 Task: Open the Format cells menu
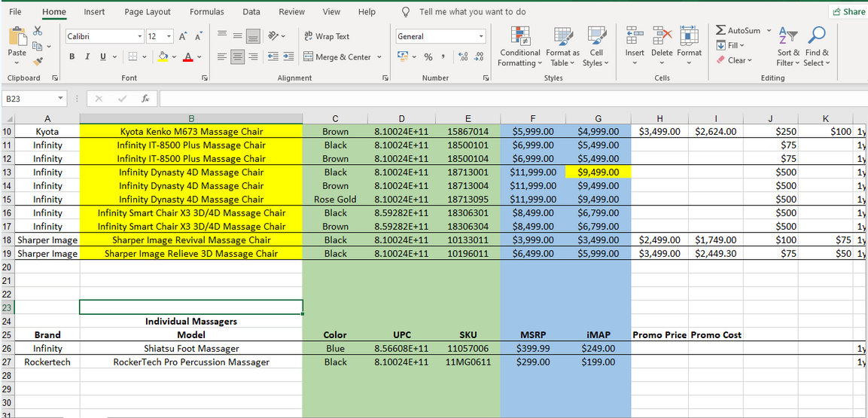(x=689, y=46)
